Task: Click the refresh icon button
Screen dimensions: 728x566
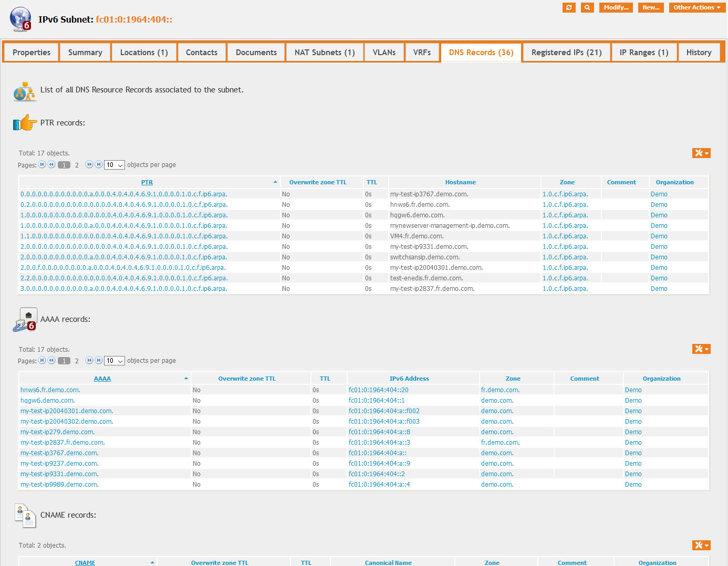Action: pos(569,7)
